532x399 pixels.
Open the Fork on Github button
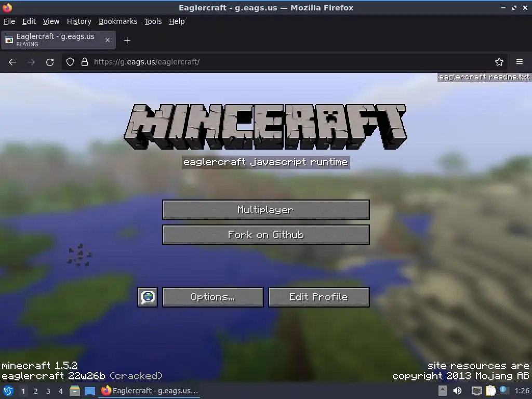[265, 235]
